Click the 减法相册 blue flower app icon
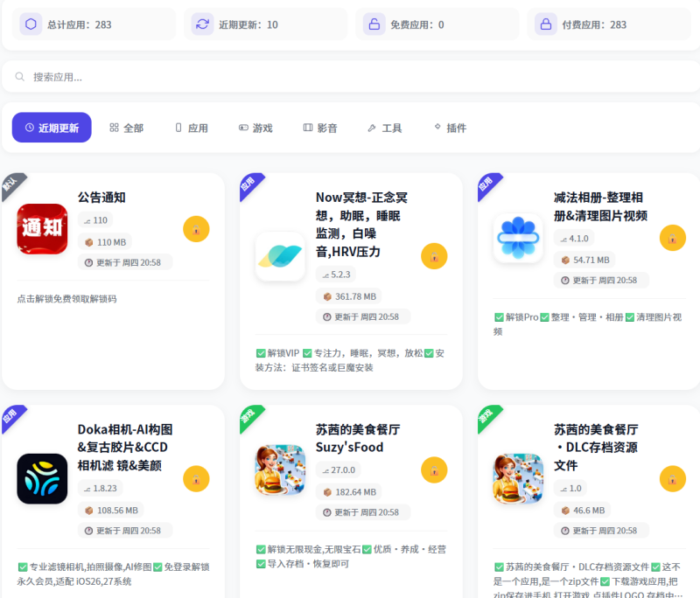Viewport: 700px width, 598px height. [x=518, y=238]
